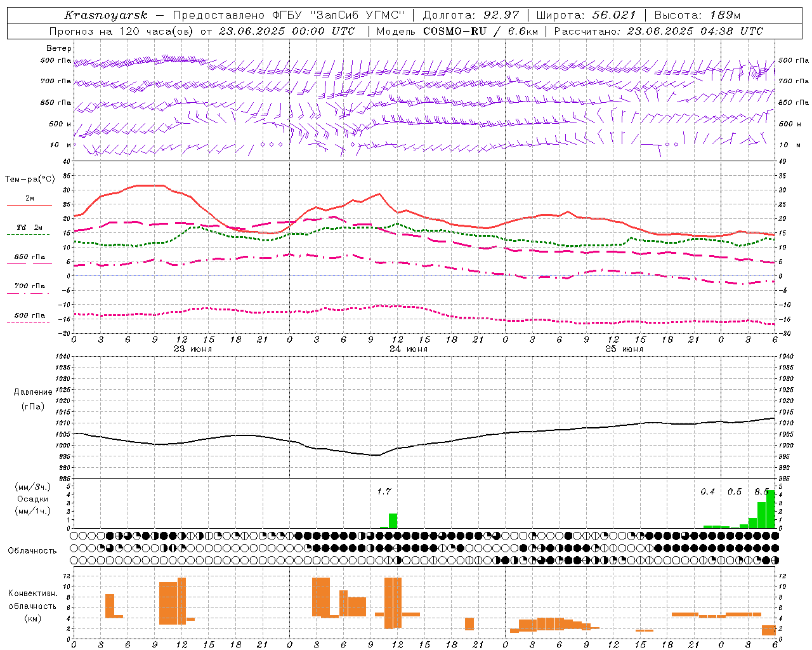Click the tallest green precipitation bar under 8.5
The image size is (812, 650).
[771, 509]
